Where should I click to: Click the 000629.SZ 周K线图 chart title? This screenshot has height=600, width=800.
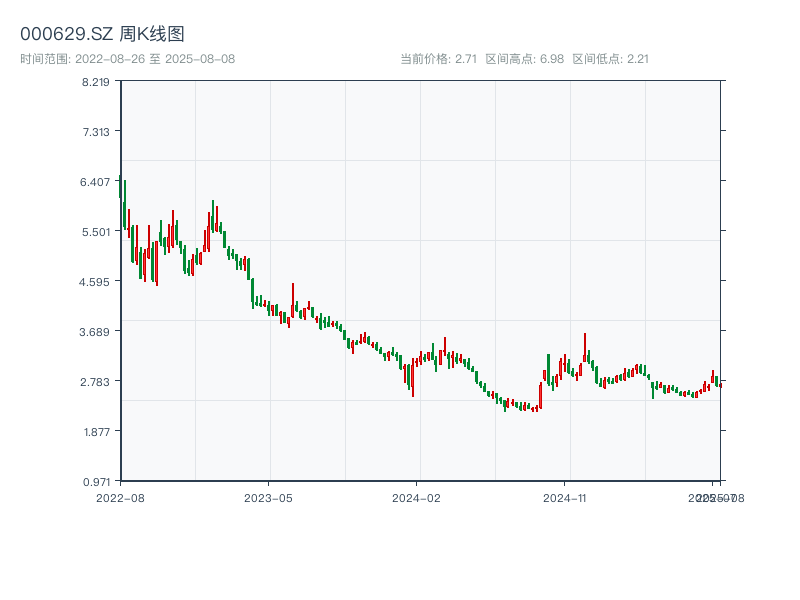(x=102, y=35)
